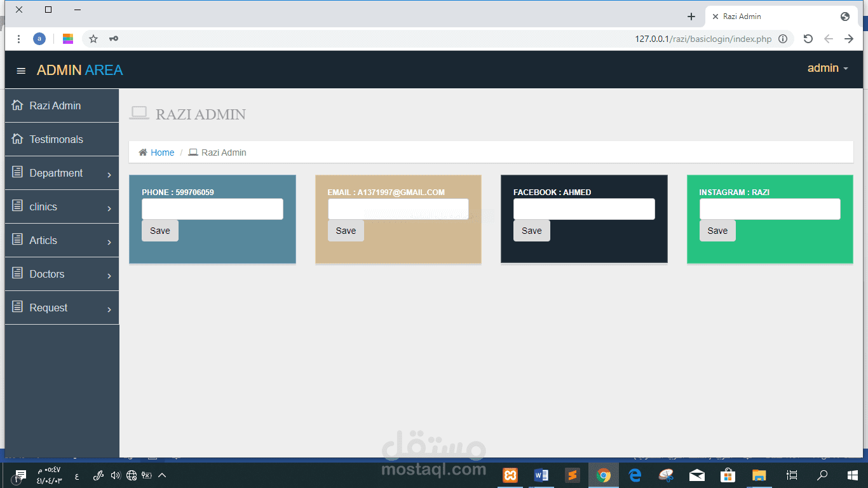Viewport: 868px width, 488px height.
Task: Expand the Articls submenu arrow
Action: [109, 242]
